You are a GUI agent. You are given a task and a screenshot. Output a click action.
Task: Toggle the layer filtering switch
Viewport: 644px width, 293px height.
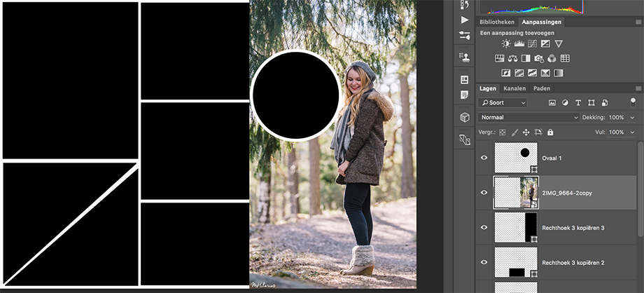tap(633, 102)
